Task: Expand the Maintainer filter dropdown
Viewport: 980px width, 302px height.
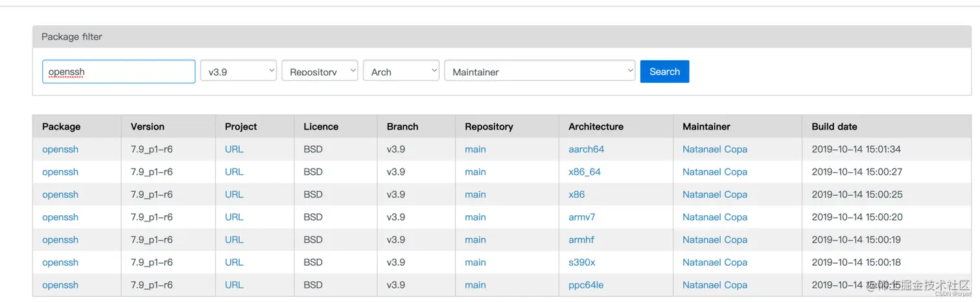Action: [540, 71]
